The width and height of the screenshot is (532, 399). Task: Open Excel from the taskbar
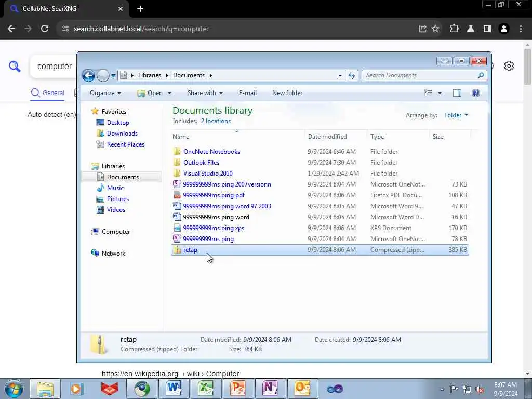pyautogui.click(x=206, y=389)
